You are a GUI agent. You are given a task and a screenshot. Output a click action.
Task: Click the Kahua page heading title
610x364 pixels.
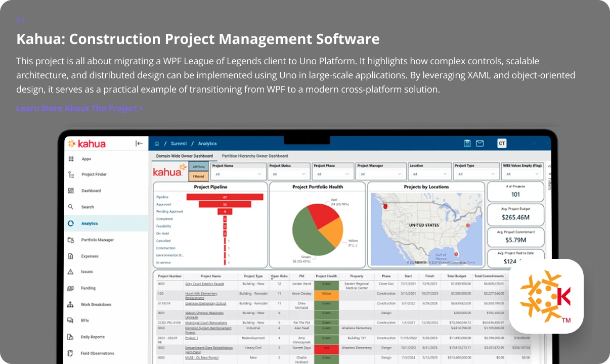click(x=198, y=39)
